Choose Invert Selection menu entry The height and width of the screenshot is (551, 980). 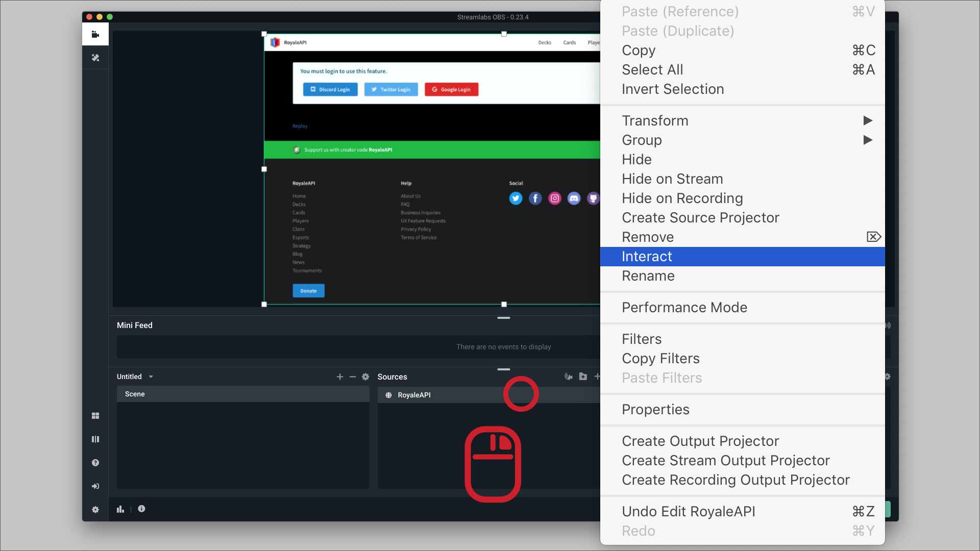743,89
